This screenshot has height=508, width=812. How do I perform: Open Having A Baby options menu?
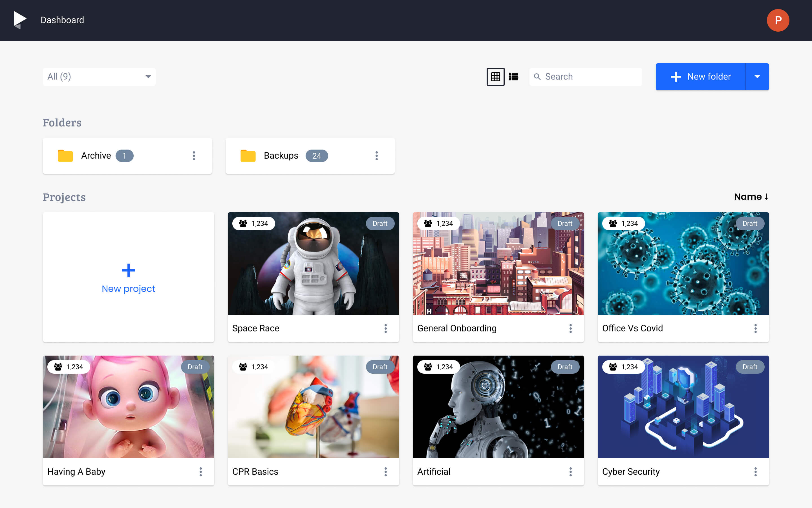201,472
